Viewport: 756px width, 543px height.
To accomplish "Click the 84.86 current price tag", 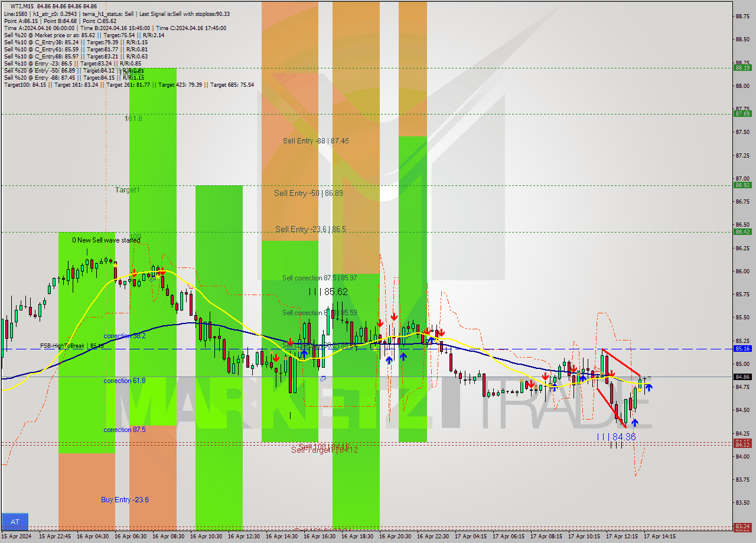I will click(x=742, y=377).
